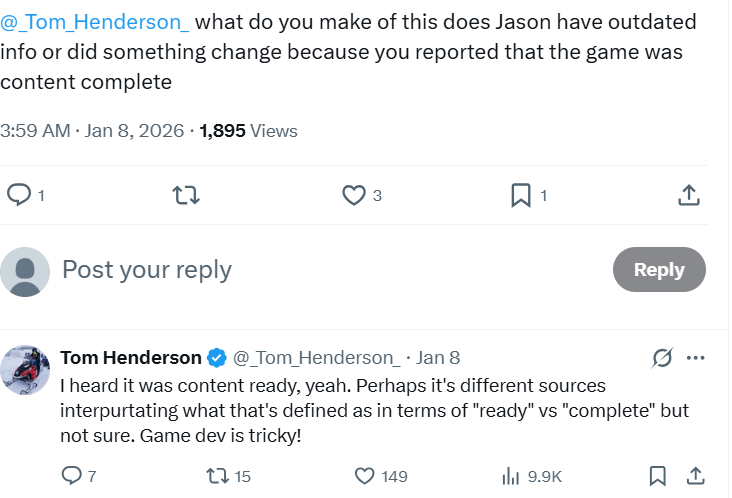Open the More options menu on reply
732x498 pixels.
pos(696,357)
